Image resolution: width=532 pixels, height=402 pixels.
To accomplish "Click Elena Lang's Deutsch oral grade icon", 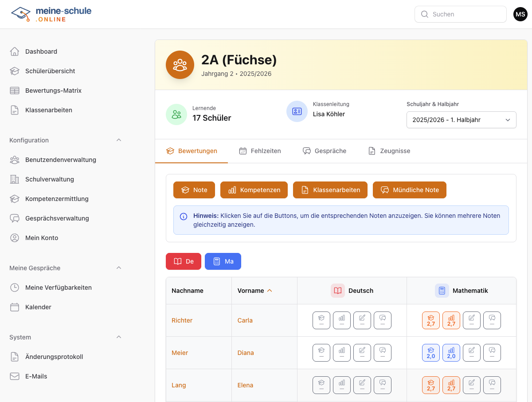I will tap(382, 385).
